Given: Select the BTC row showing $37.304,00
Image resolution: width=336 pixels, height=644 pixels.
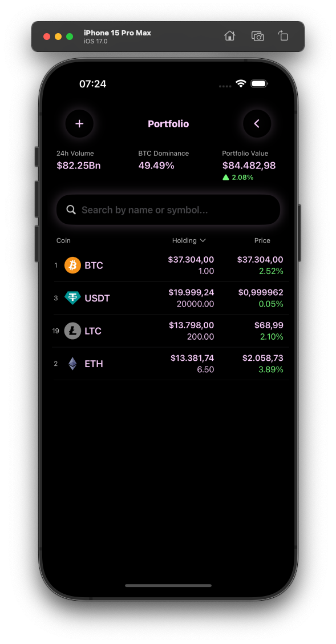Looking at the screenshot, I should pos(171,265).
